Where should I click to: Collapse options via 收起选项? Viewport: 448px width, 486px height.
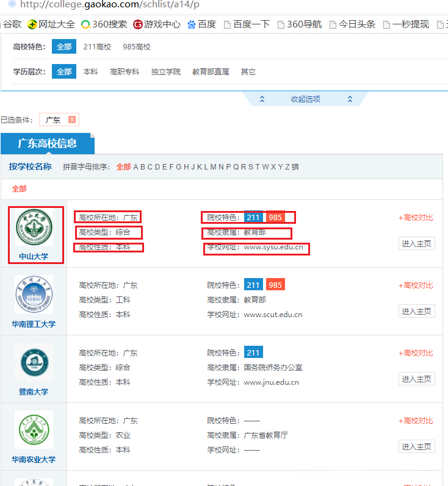point(306,99)
